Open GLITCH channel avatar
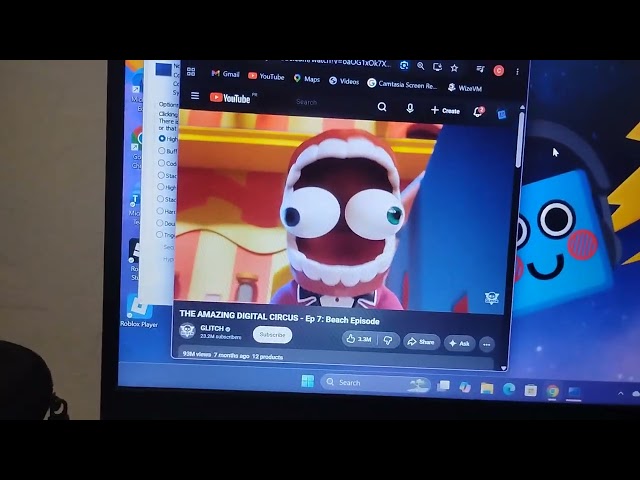Image resolution: width=640 pixels, height=480 pixels. tap(187, 330)
